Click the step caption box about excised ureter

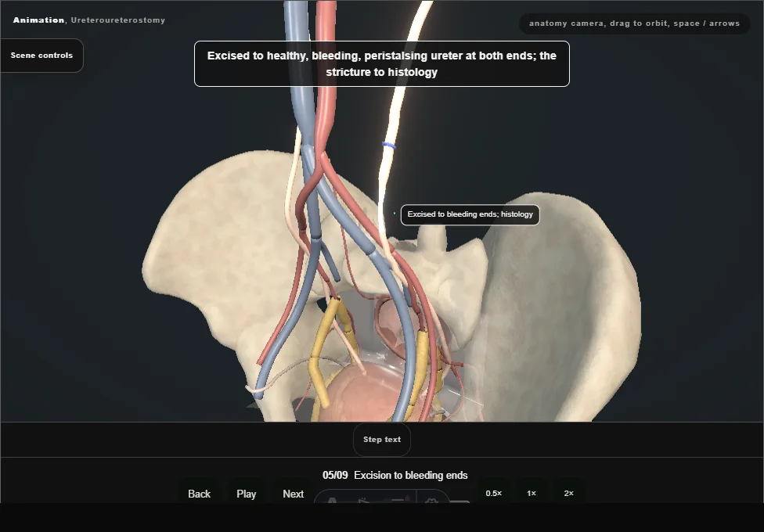382,64
